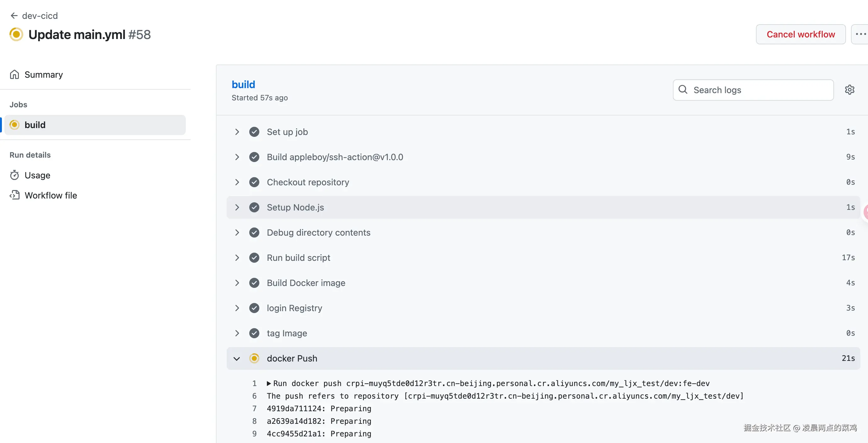868x443 pixels.
Task: Expand the Checkout repository step
Action: 237,182
